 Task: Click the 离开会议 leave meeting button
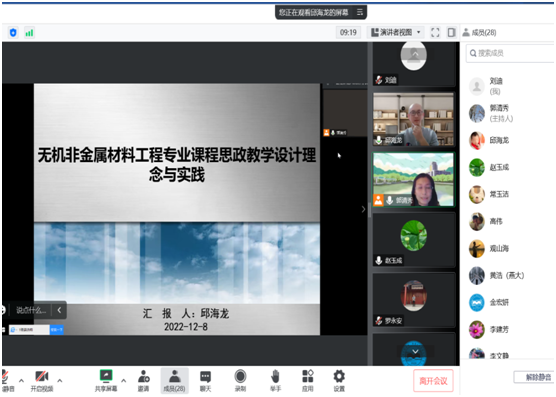[433, 381]
